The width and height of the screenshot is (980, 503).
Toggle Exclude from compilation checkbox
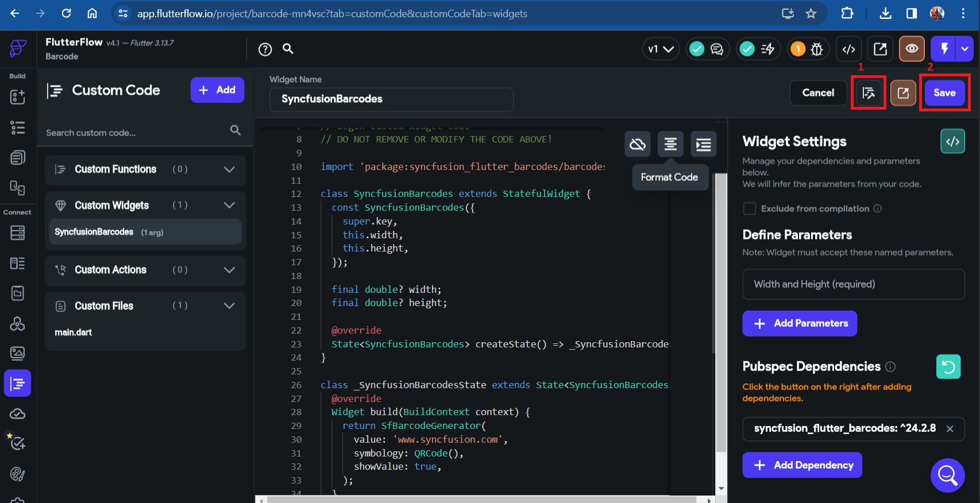click(749, 208)
